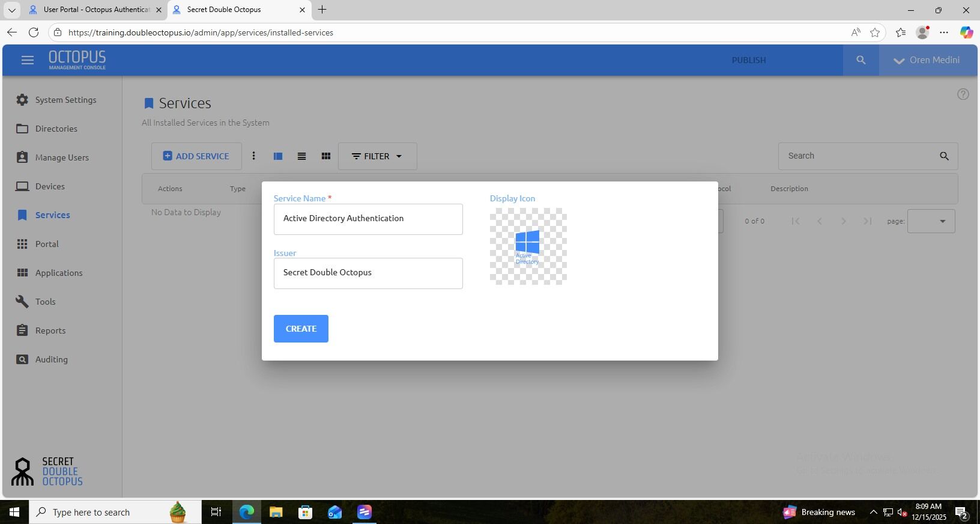Viewport: 980px width, 524px height.
Task: Open the page number dropdown
Action: point(931,221)
